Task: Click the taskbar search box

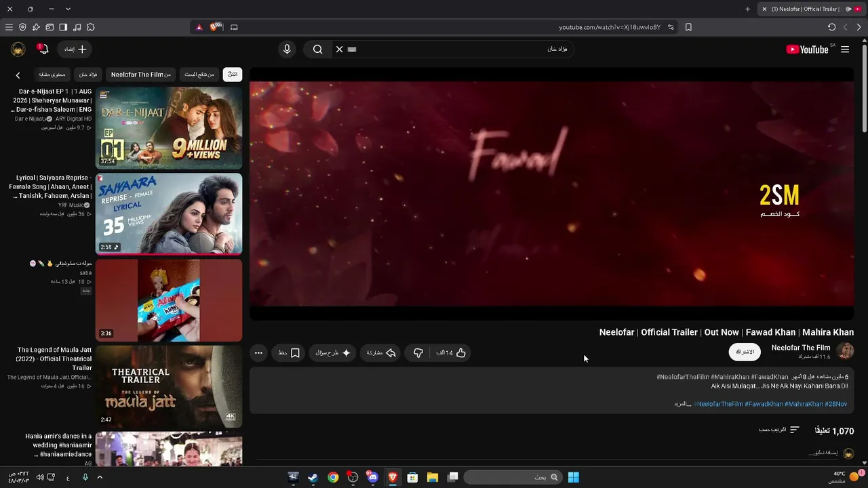Action: tap(512, 477)
